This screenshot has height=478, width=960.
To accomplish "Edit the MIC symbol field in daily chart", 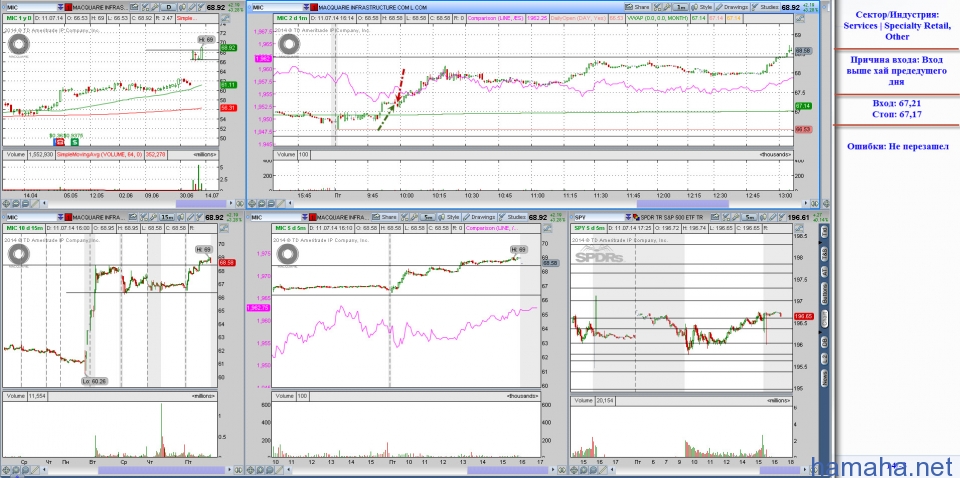I will point(32,7).
